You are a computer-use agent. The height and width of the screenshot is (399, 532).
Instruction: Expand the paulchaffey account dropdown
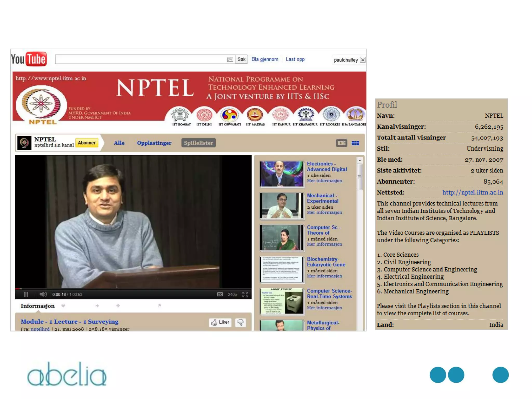[x=363, y=60]
